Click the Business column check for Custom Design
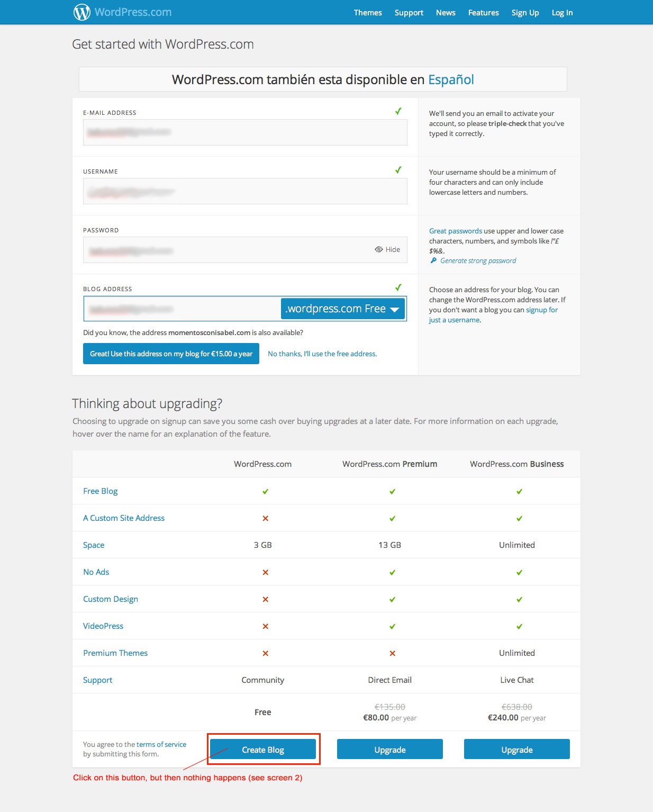The width and height of the screenshot is (653, 812). [520, 599]
